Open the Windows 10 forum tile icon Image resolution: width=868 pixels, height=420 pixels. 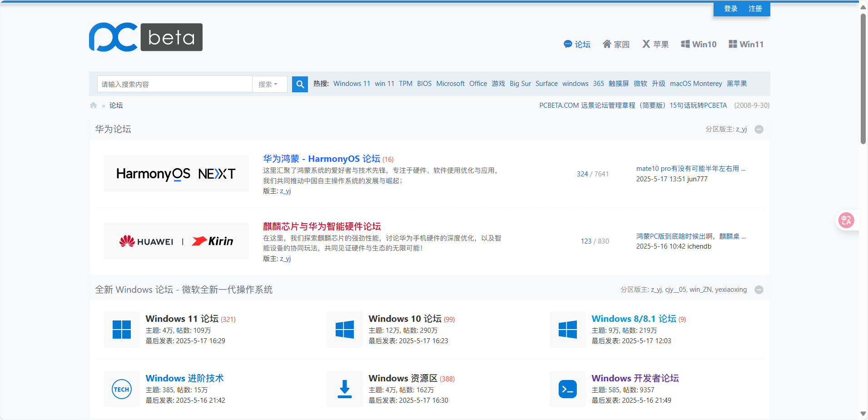pos(345,330)
